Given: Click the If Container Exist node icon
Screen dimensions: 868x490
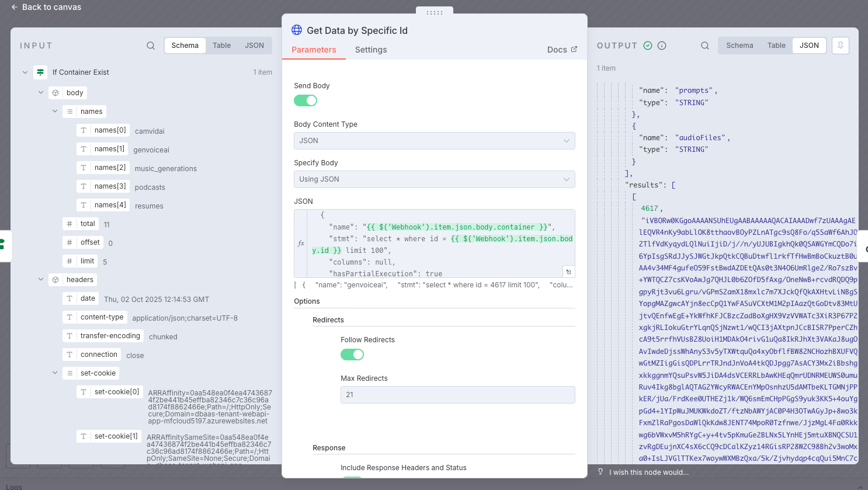Looking at the screenshot, I should [40, 72].
